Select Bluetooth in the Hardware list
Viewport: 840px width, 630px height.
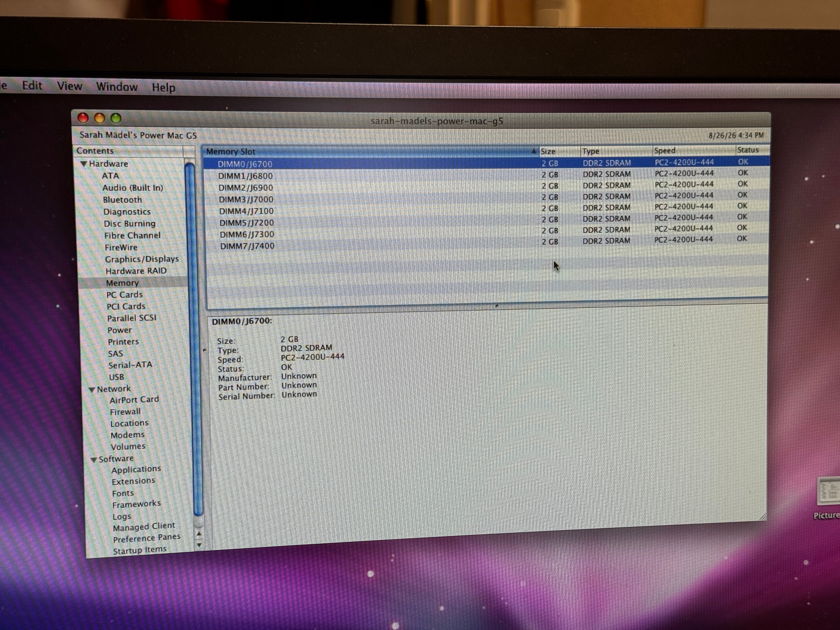click(122, 200)
